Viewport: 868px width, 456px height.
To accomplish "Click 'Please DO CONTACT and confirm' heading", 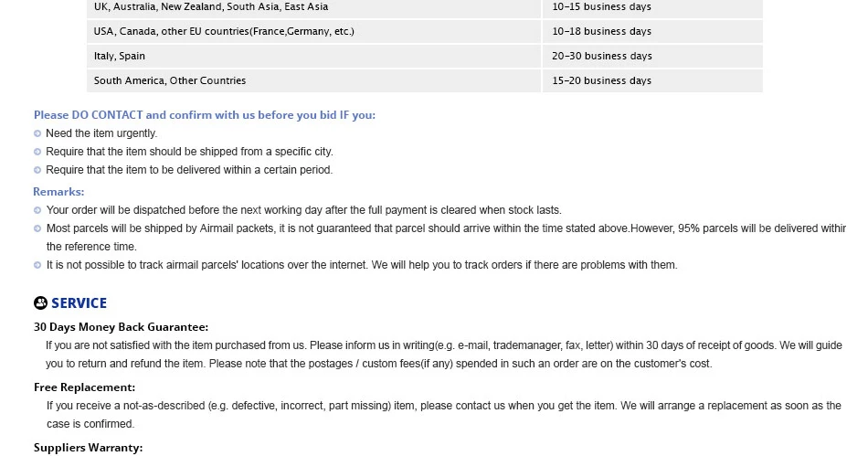I will [x=205, y=115].
